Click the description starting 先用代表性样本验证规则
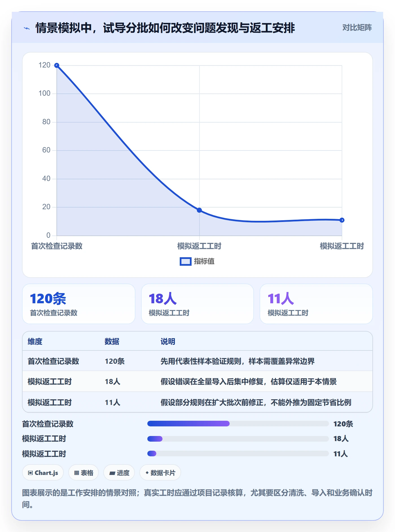This screenshot has width=395, height=532. (x=238, y=361)
